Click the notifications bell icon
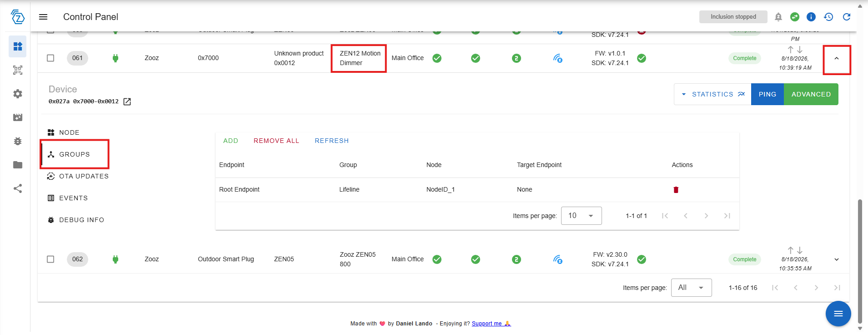868x335 pixels. [x=778, y=17]
